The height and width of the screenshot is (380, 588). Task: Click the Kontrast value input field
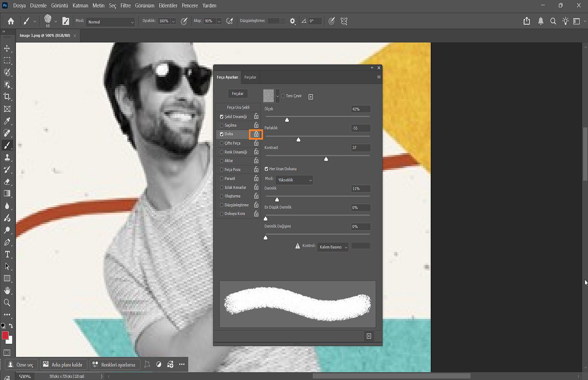tap(360, 148)
